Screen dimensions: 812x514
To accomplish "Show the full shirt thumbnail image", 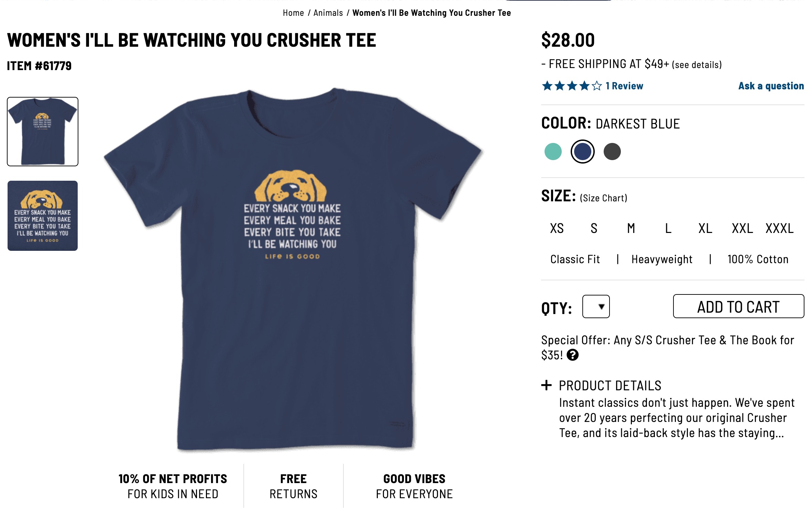I will tap(43, 132).
